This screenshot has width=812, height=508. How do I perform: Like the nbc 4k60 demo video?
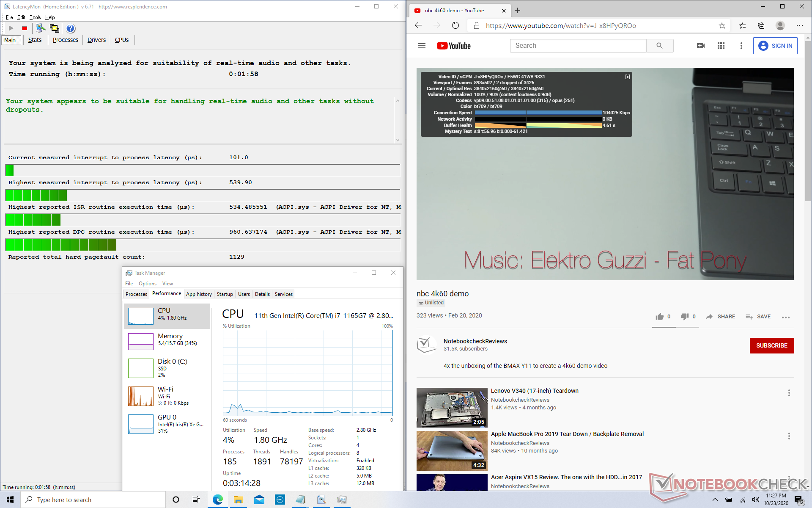point(663,317)
